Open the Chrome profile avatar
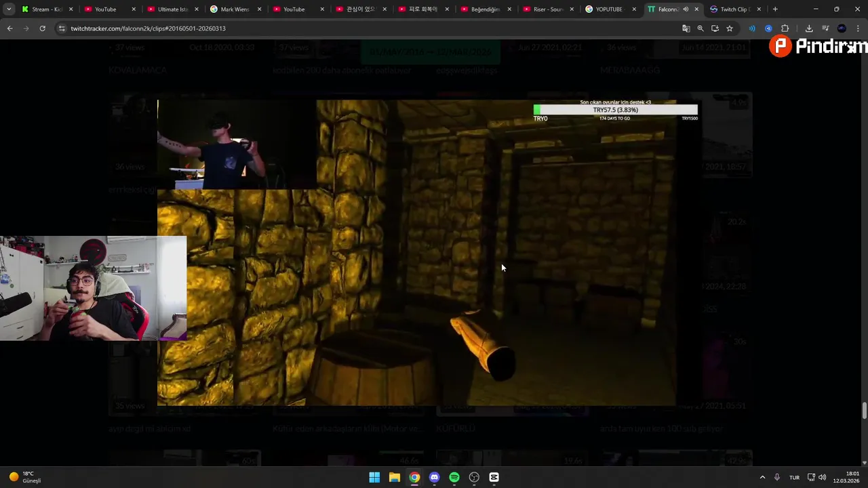This screenshot has width=868, height=488. pos(842,28)
